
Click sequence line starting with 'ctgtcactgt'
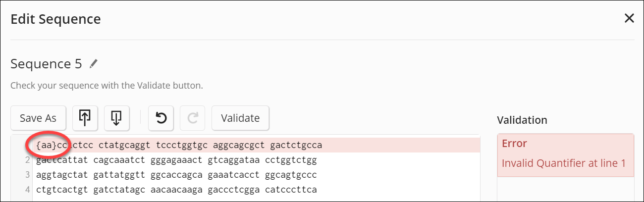[x=176, y=190]
